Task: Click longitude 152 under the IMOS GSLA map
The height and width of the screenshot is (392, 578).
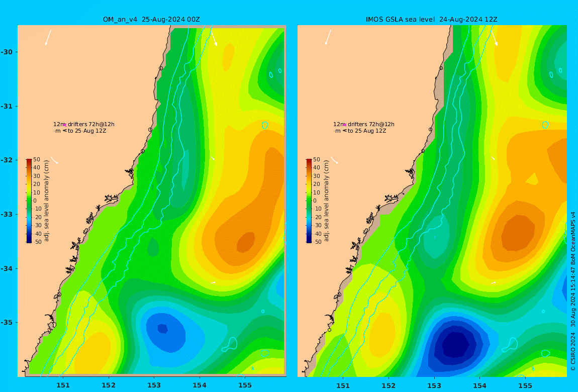Action: click(x=389, y=385)
